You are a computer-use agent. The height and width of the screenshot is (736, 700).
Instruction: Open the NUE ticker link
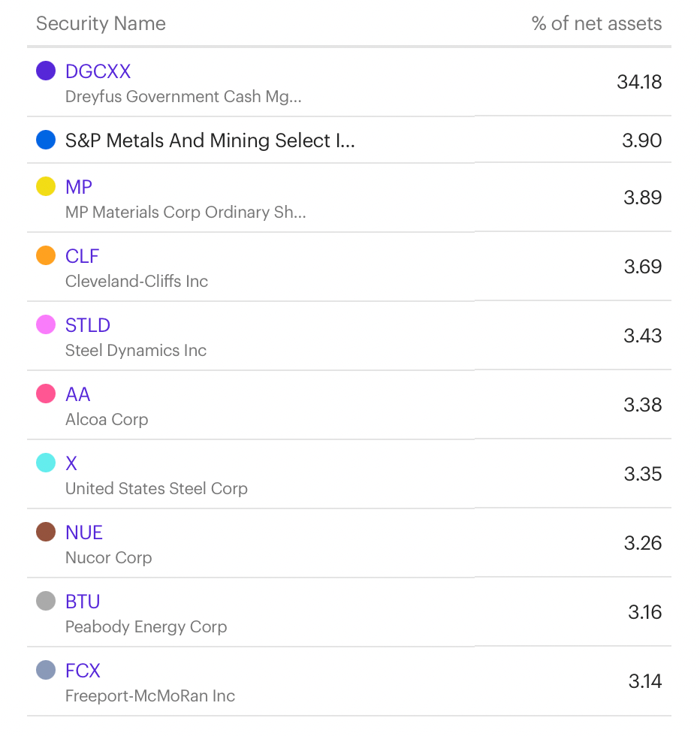83,532
